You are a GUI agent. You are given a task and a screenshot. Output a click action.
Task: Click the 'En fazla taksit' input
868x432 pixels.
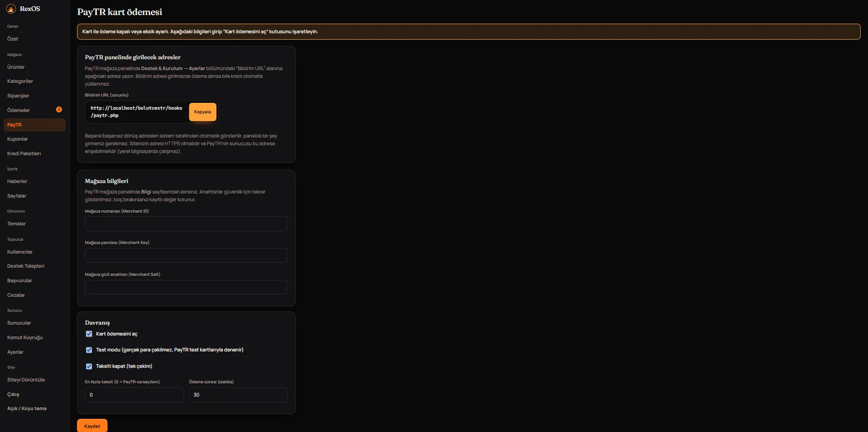(134, 395)
